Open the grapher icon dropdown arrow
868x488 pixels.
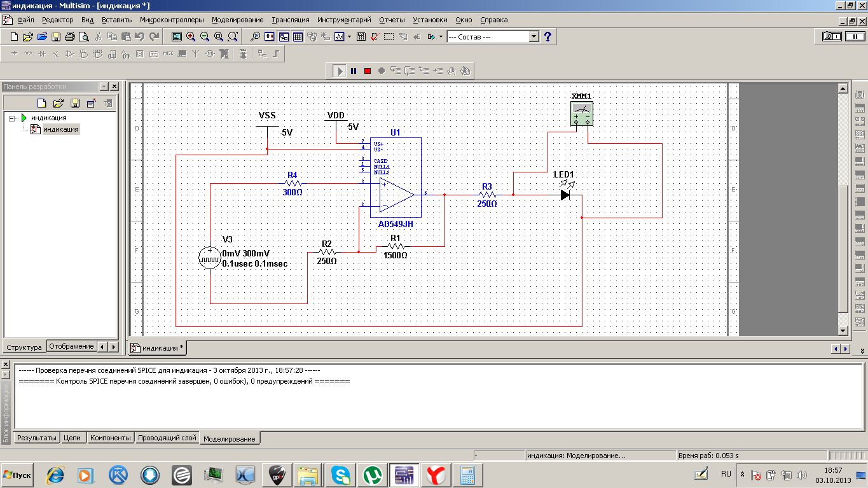[x=349, y=37]
